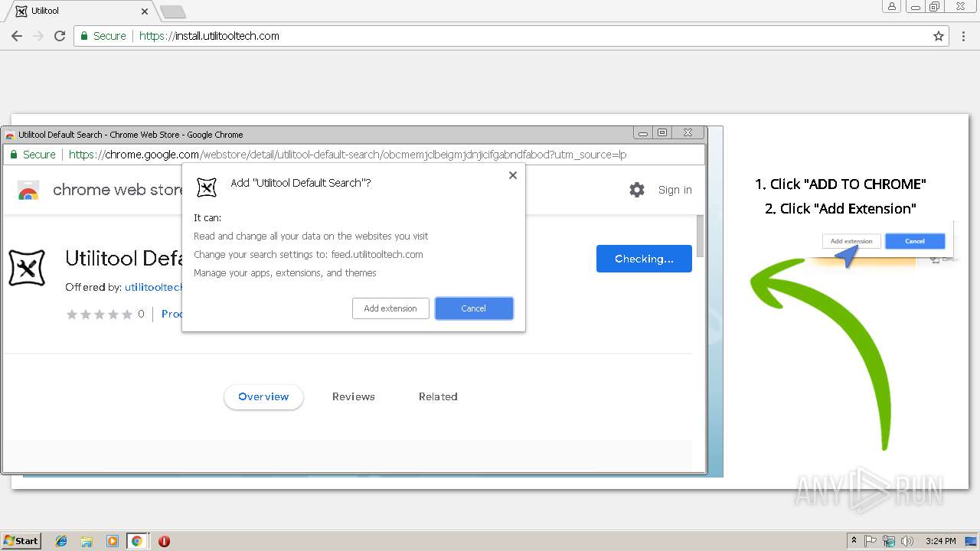Viewport: 980px width, 551px height.
Task: Click the popup window vertical scrollbar
Action: [x=700, y=236]
